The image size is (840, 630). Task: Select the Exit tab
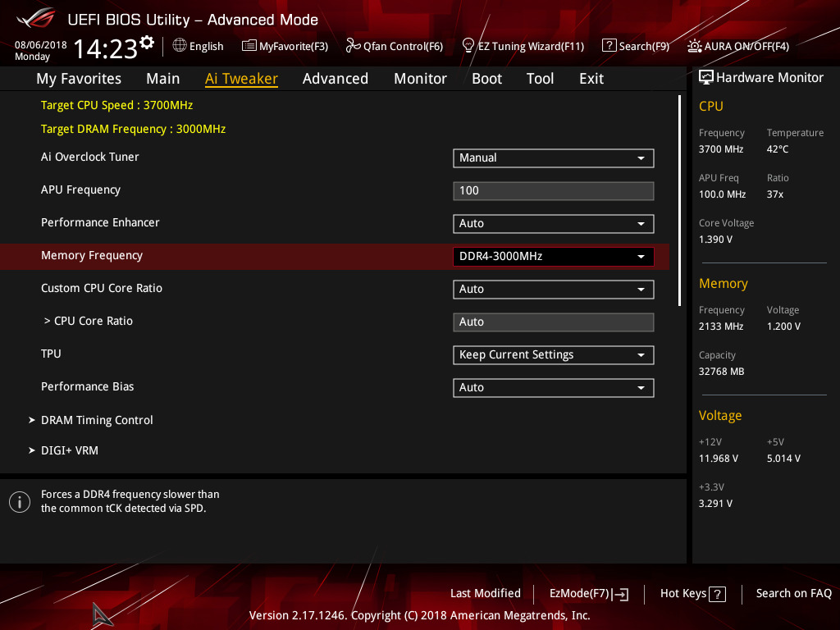tap(591, 79)
